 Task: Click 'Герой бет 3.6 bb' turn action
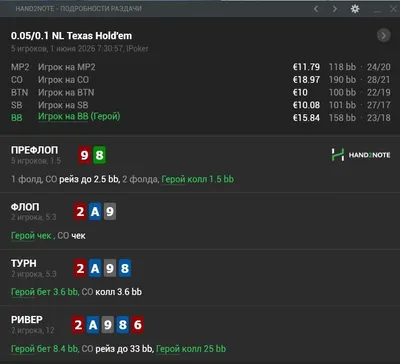[x=44, y=292]
